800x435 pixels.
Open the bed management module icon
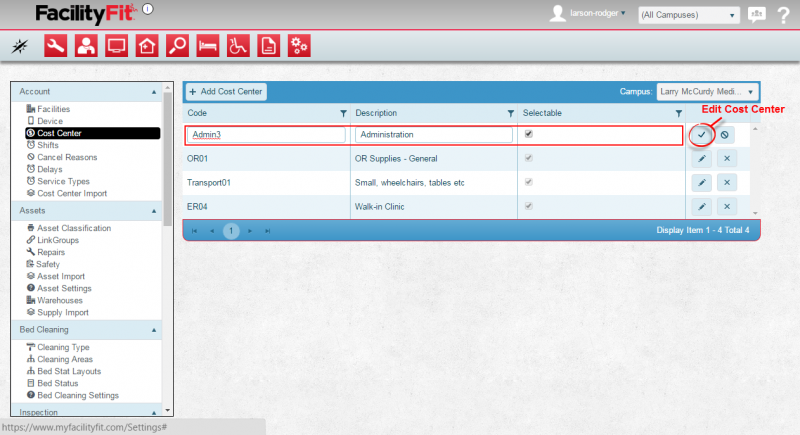tap(208, 46)
